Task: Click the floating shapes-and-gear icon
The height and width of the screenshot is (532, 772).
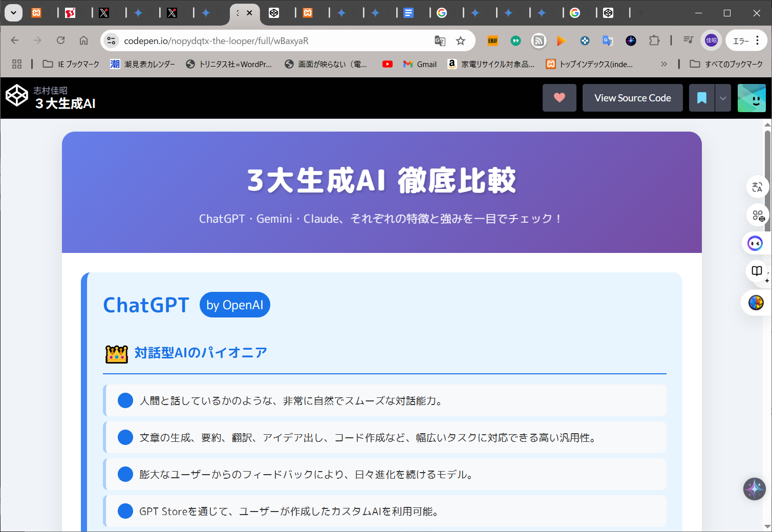Action: [x=757, y=215]
